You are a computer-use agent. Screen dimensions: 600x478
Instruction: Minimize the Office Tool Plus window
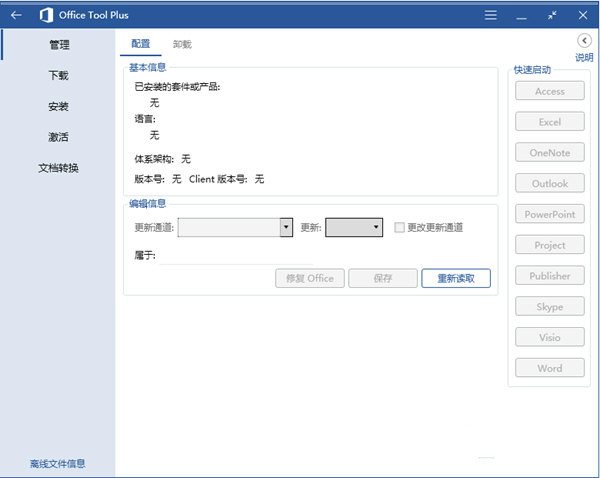tap(521, 18)
